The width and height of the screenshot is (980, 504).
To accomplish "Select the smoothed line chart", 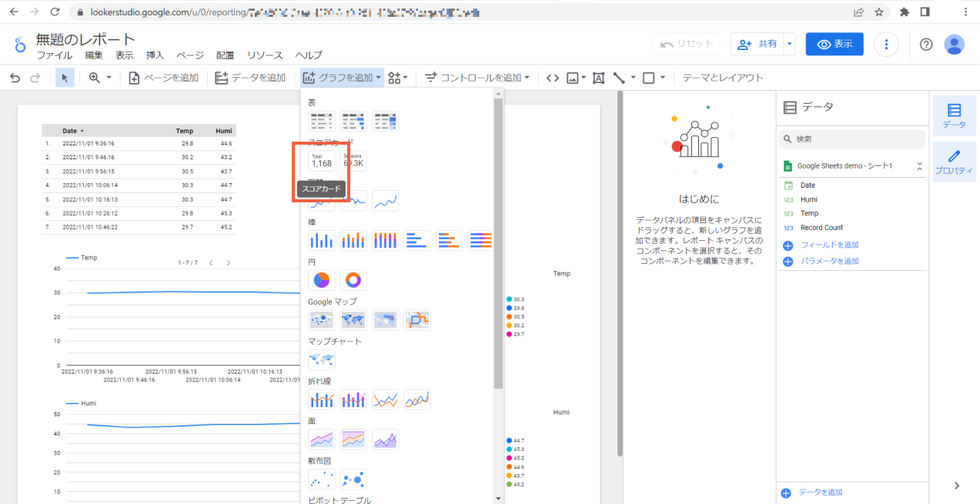I will pyautogui.click(x=416, y=399).
